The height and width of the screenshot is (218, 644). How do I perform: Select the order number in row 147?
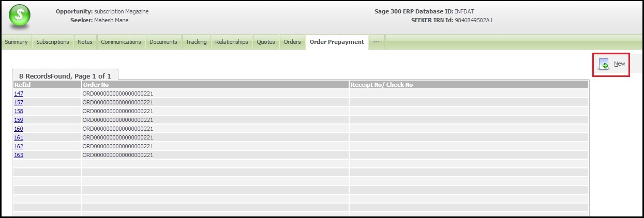tap(118, 94)
